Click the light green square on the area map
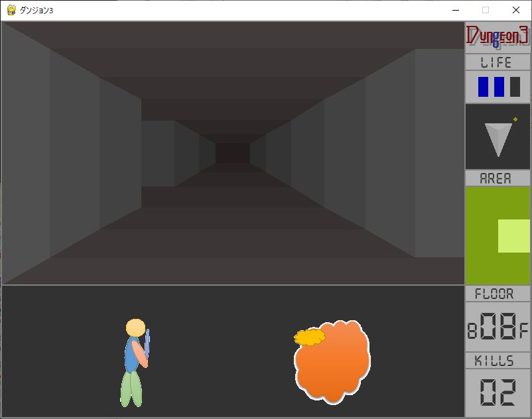Viewport: 532px width, 419px height. pyautogui.click(x=513, y=236)
